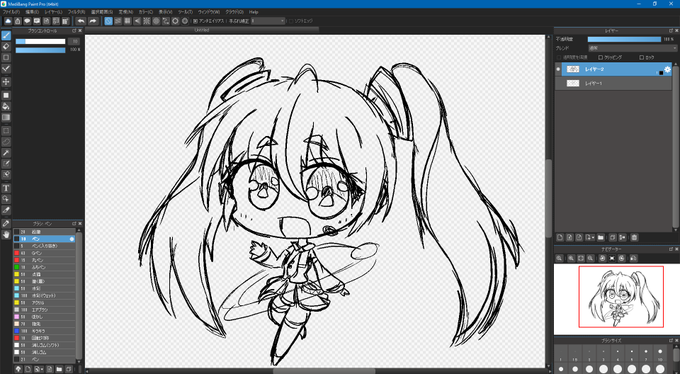Viewport: 680px width, 374px height.
Task: Click the cloud icon in top toolbar
Action: tap(8, 21)
